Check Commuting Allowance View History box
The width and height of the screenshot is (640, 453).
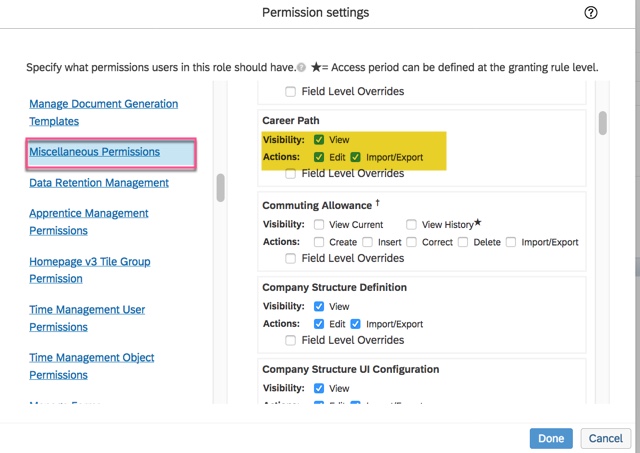412,225
